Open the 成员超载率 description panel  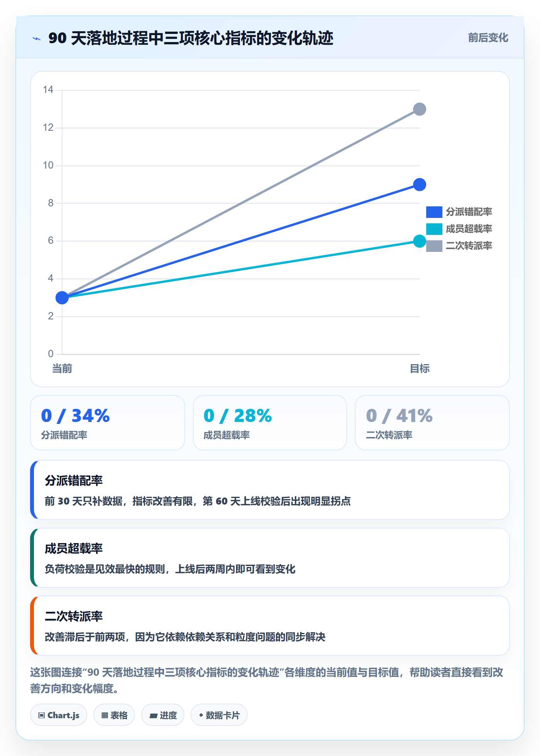270,558
